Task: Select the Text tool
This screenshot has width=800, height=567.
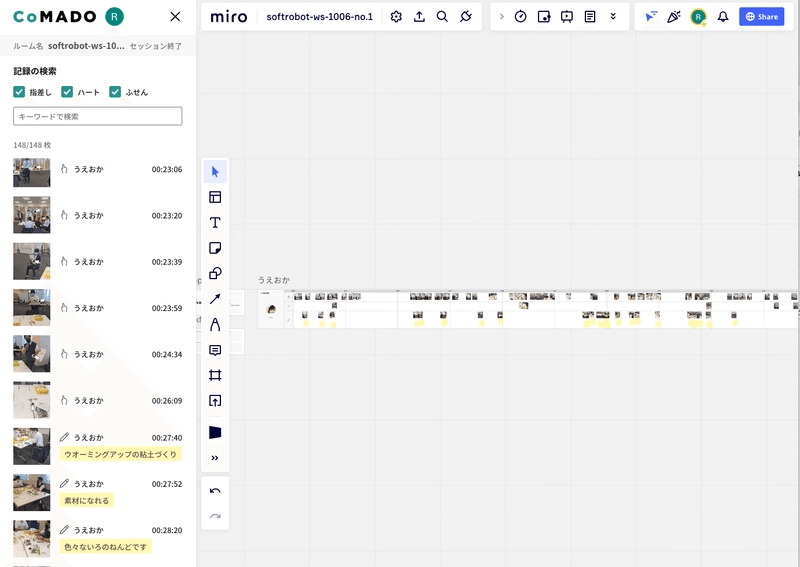Action: pyautogui.click(x=215, y=223)
